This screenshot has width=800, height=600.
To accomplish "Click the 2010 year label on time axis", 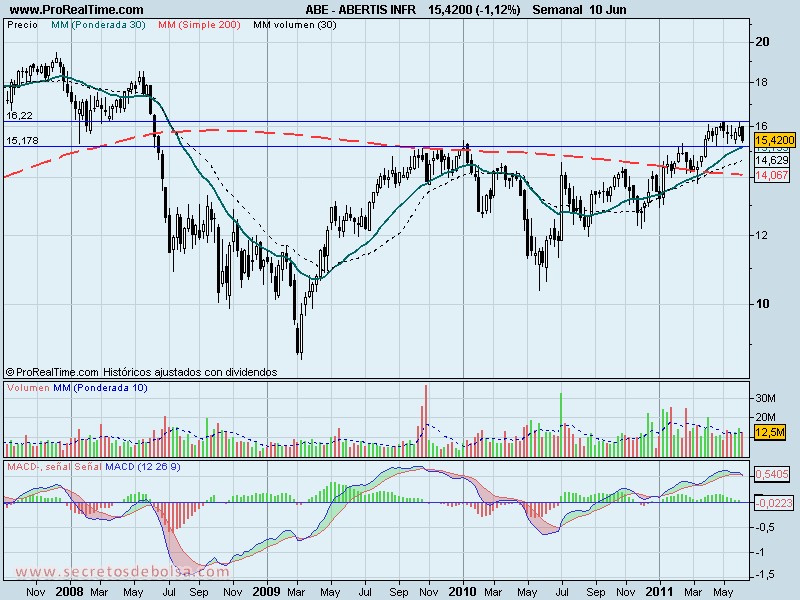I will [x=462, y=592].
